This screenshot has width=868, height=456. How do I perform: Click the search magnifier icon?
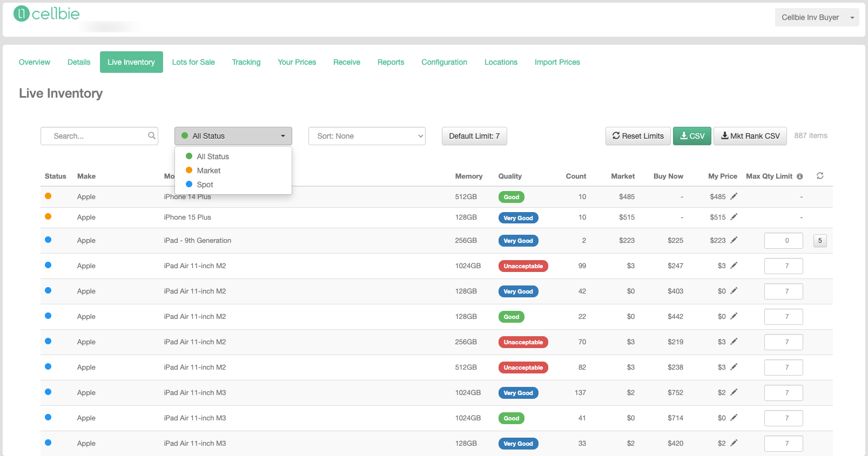click(x=152, y=135)
